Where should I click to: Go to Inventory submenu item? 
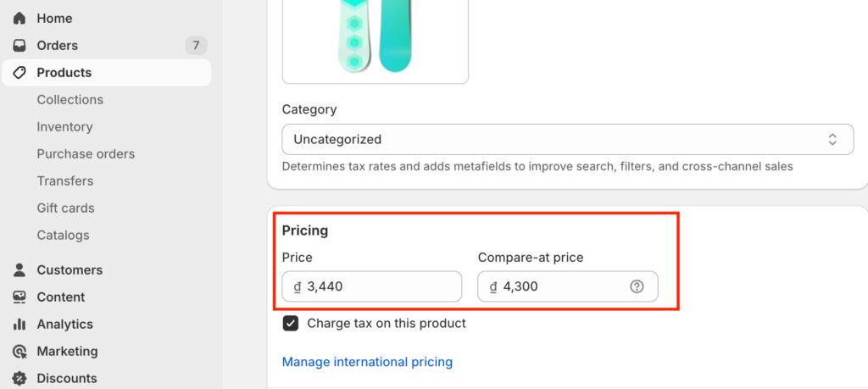[64, 127]
